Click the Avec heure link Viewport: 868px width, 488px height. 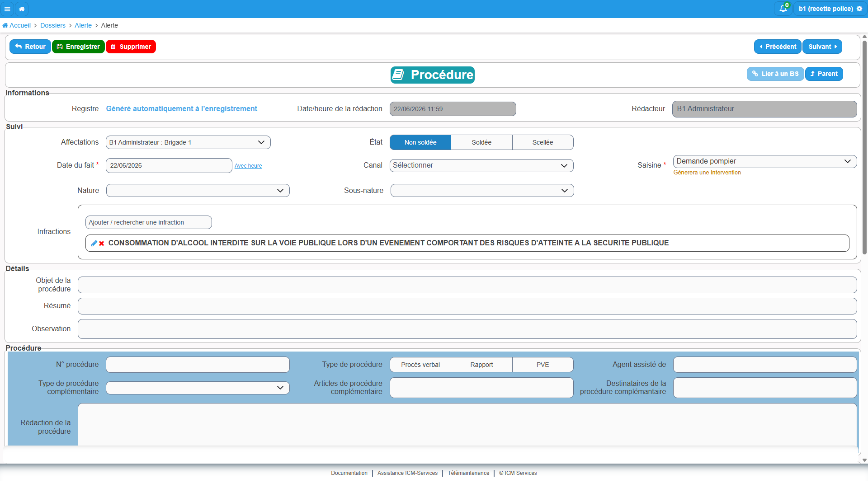point(248,166)
